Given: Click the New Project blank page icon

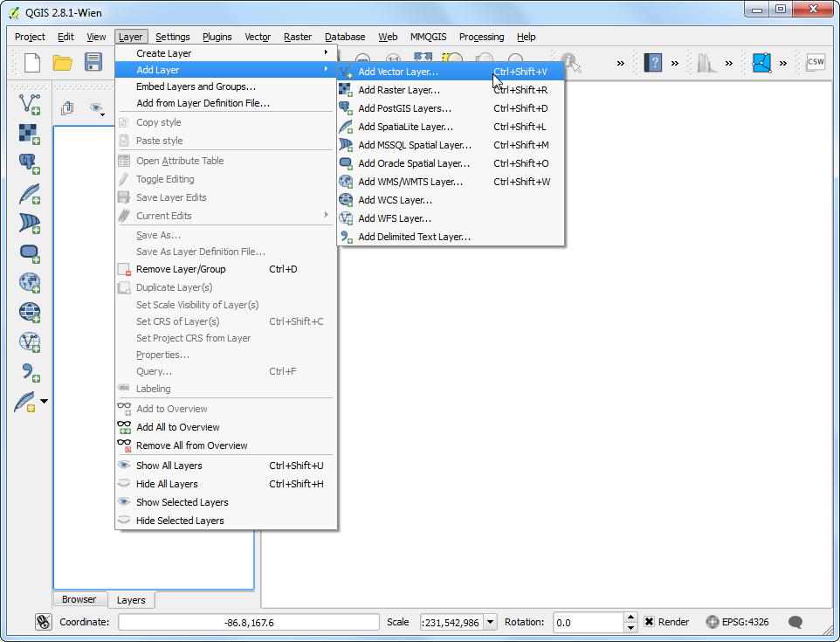Looking at the screenshot, I should point(32,63).
